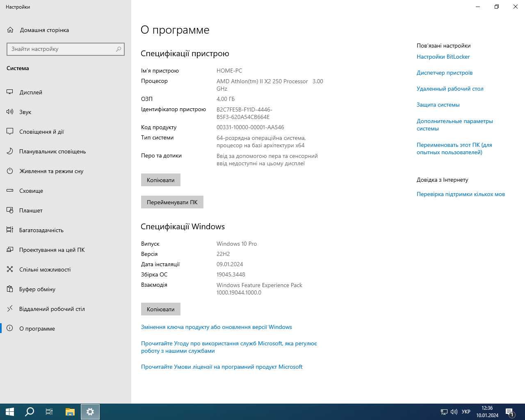
Task: Click the Буфер обміну clipboard icon
Action: point(10,289)
